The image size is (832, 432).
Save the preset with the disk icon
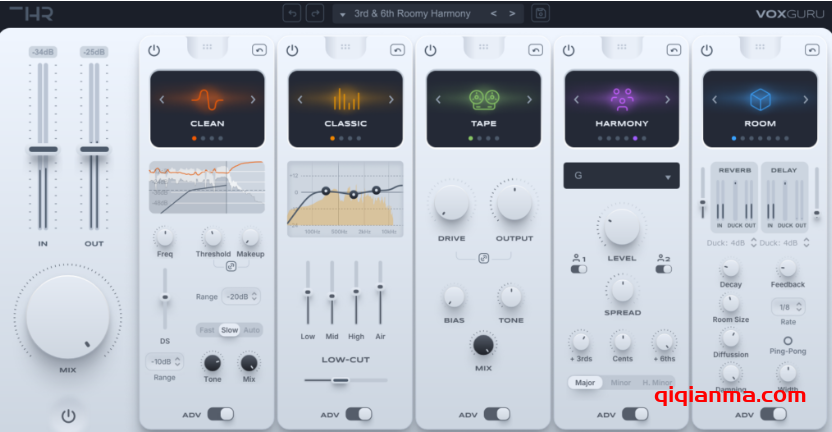tap(541, 13)
